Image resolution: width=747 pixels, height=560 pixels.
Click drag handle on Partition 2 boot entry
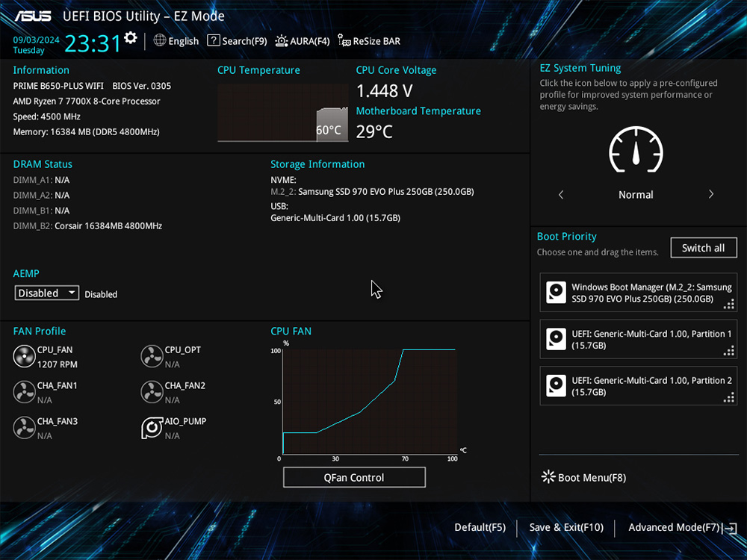pyautogui.click(x=729, y=398)
